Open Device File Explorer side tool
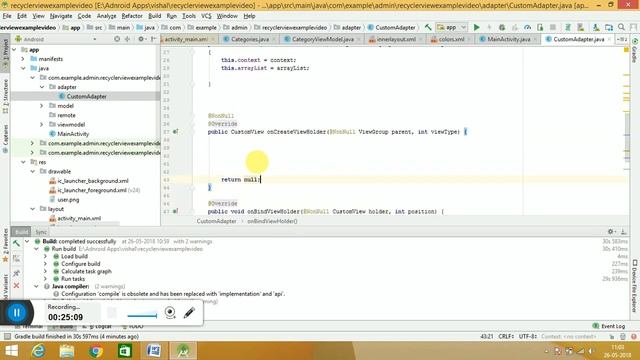This screenshot has width=640, height=360. point(635,286)
